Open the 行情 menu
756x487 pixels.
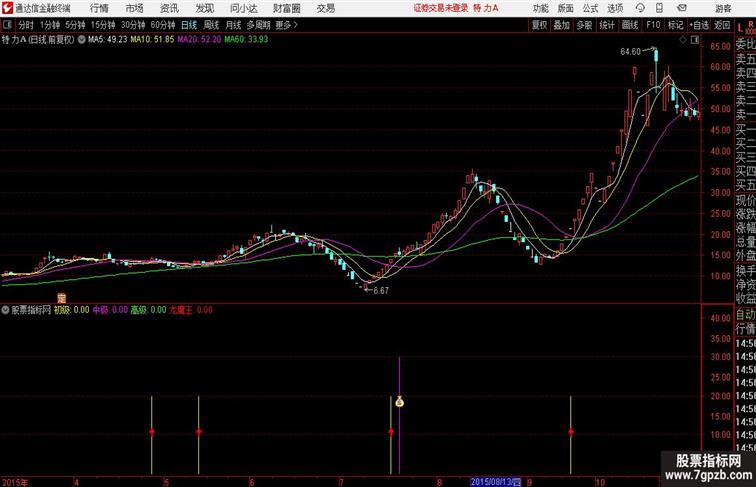[99, 8]
